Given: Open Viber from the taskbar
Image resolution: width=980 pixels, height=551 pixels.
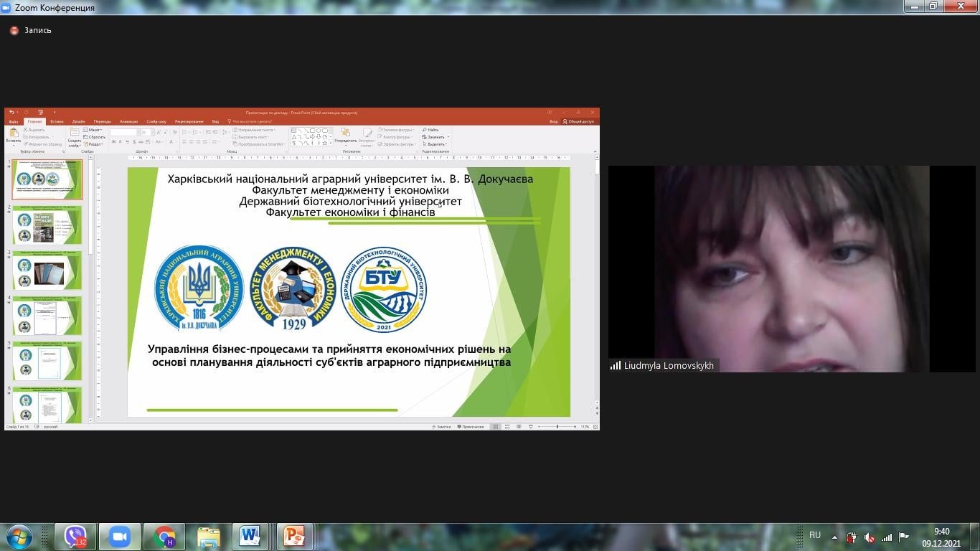Looking at the screenshot, I should 75,537.
